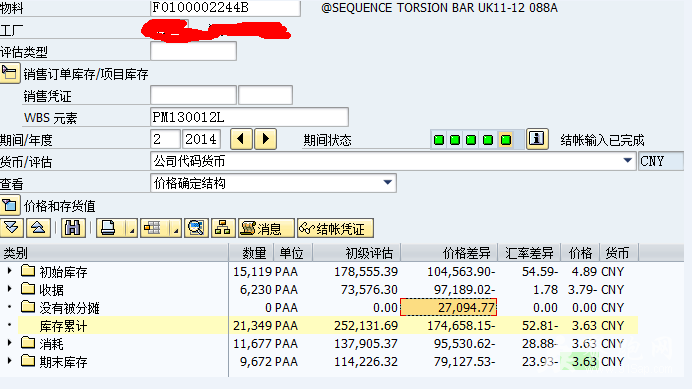Go to the next period arrow

click(265, 139)
